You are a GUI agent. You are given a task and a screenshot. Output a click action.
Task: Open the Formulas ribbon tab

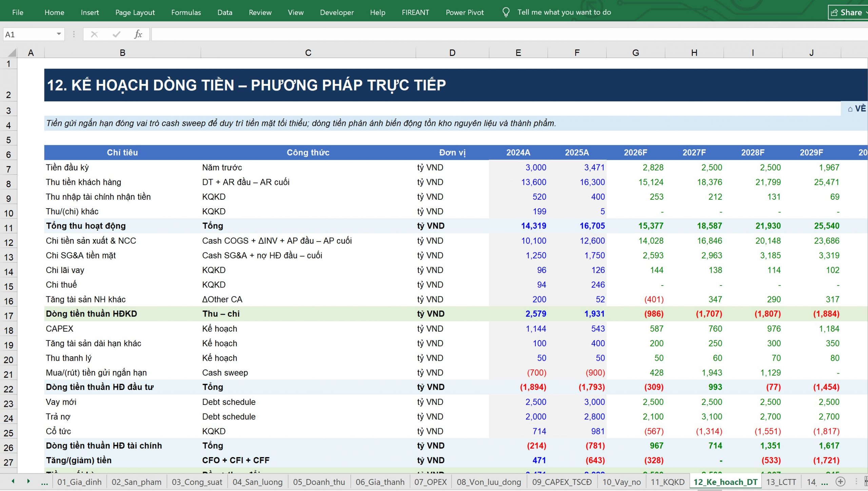pos(186,13)
